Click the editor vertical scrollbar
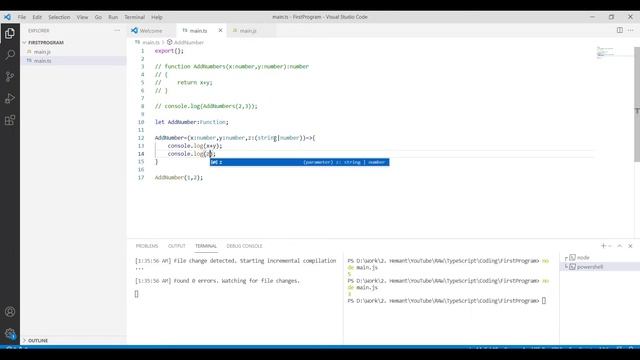The image size is (640, 360). [637, 104]
